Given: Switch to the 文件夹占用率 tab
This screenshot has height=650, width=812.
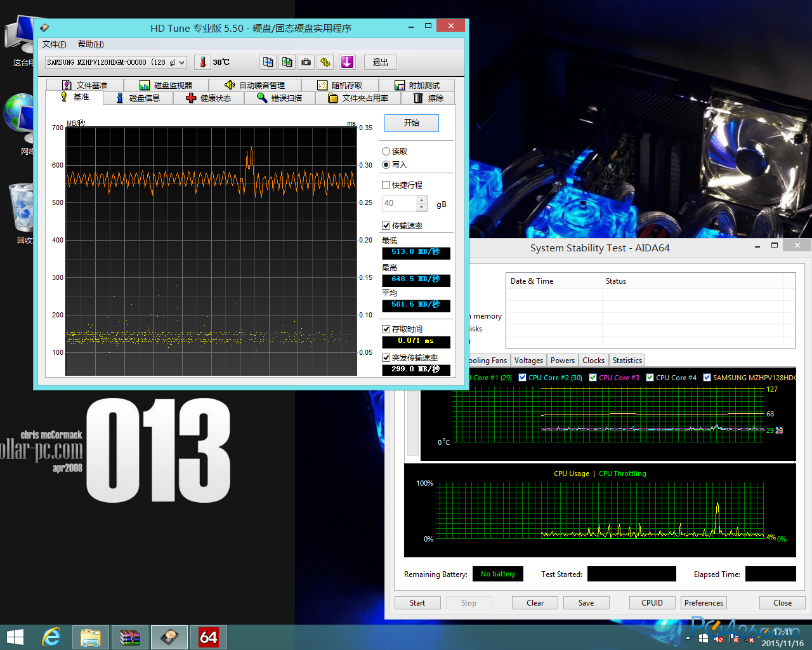Looking at the screenshot, I should [x=358, y=98].
